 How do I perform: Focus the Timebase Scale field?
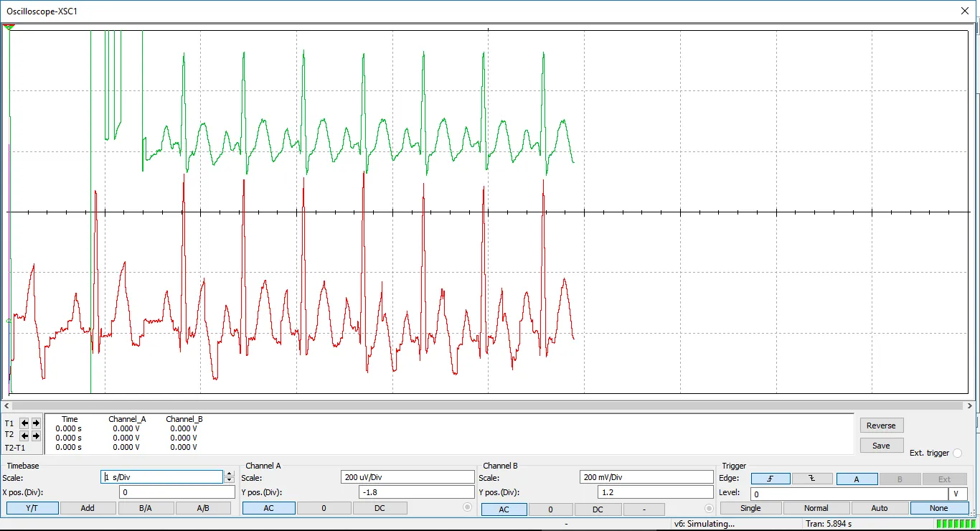[162, 477]
